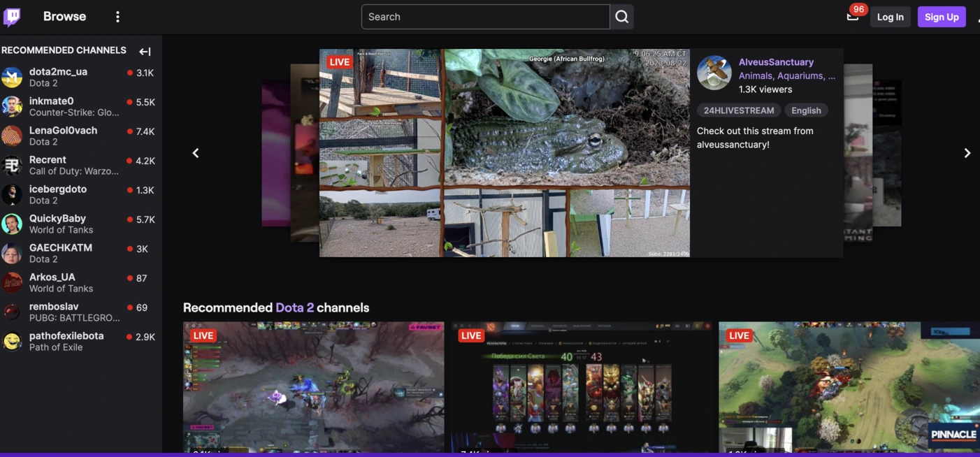Select carousel card right of the featured stream
Image resolution: width=980 pixels, height=457 pixels.
click(858, 153)
